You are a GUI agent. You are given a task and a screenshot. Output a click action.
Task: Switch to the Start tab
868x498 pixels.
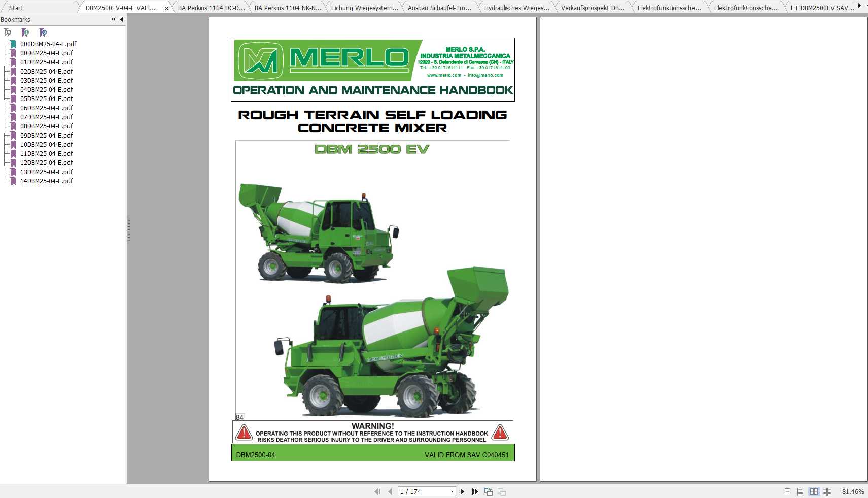(16, 8)
